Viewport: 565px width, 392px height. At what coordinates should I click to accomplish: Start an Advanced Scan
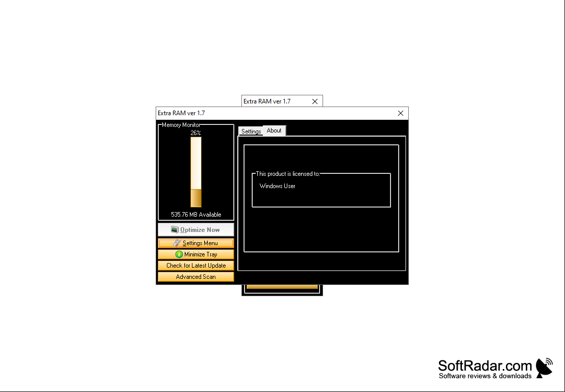point(195,277)
